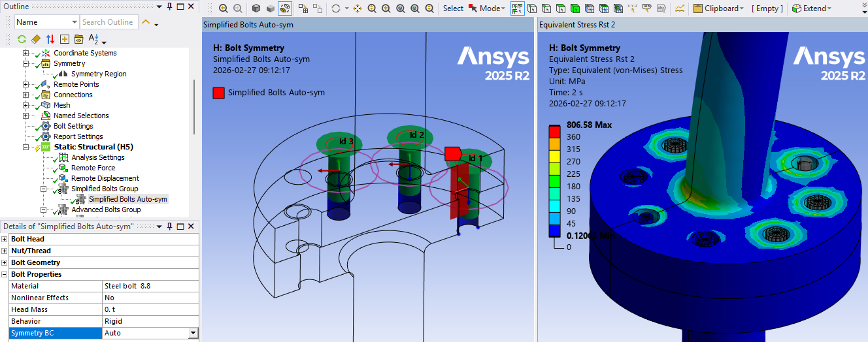This screenshot has height=342, width=868.
Task: Click the red-blue arrows icon in Outline toolbar
Action: (50, 39)
